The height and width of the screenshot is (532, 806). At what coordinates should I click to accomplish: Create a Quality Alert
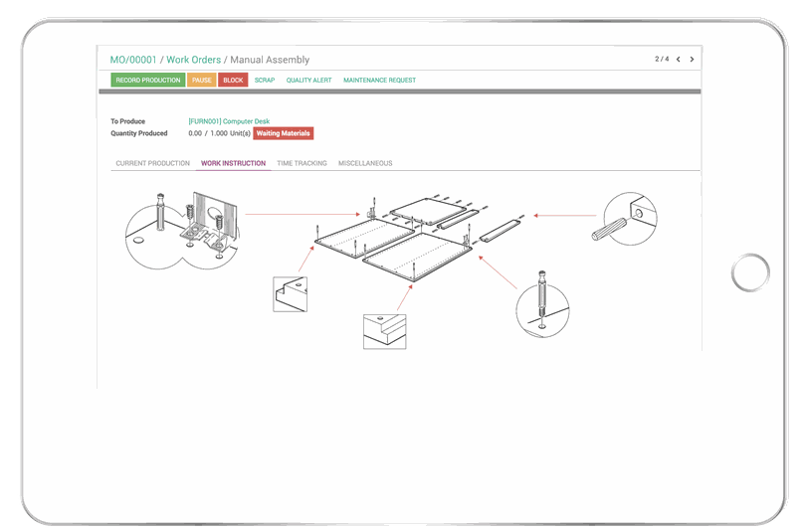[308, 80]
